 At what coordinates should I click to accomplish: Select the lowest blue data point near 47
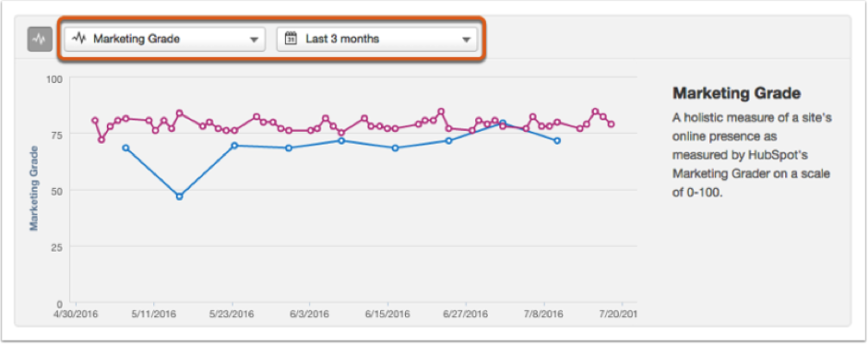(179, 196)
